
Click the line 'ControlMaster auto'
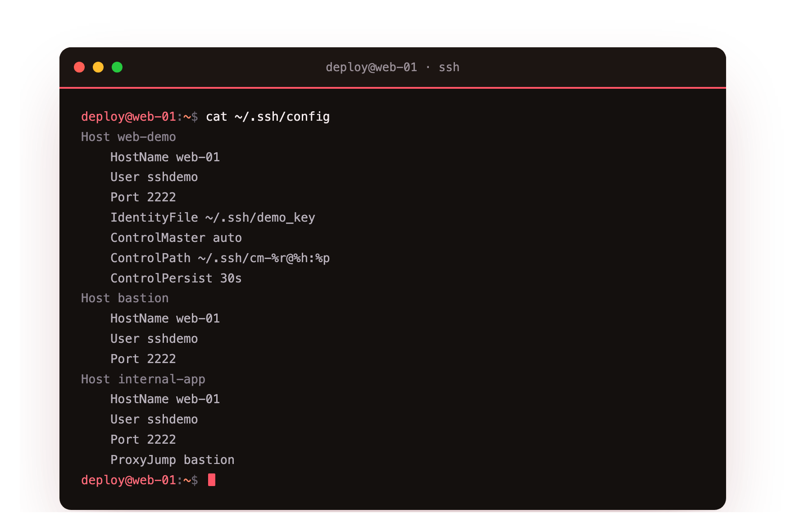click(176, 238)
